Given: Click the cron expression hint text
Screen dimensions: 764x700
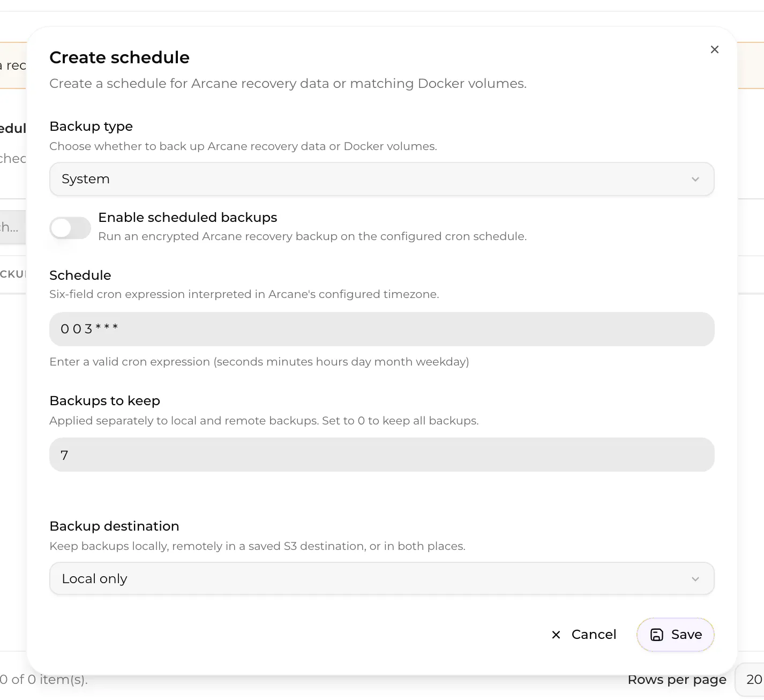Looking at the screenshot, I should tap(259, 362).
